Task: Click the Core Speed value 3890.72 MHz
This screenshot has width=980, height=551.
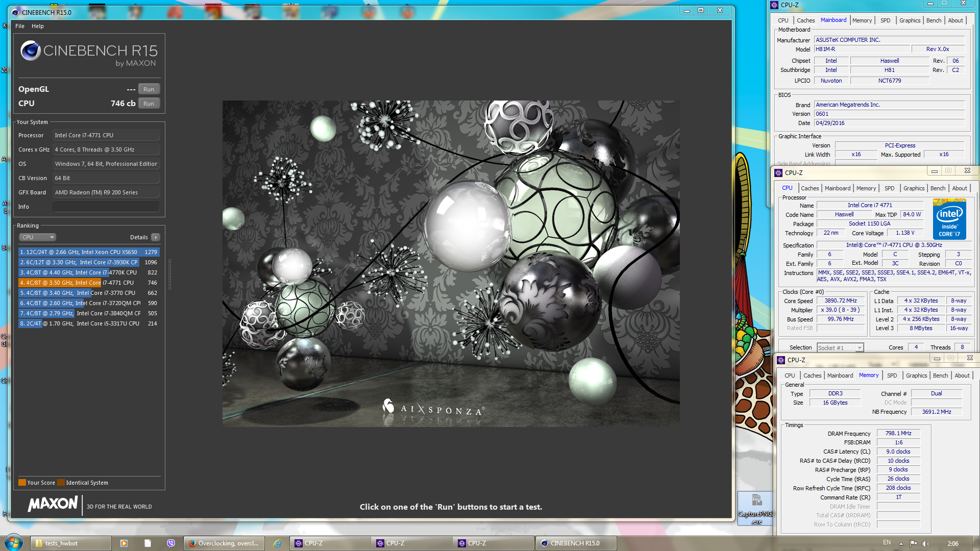Action: (x=841, y=301)
